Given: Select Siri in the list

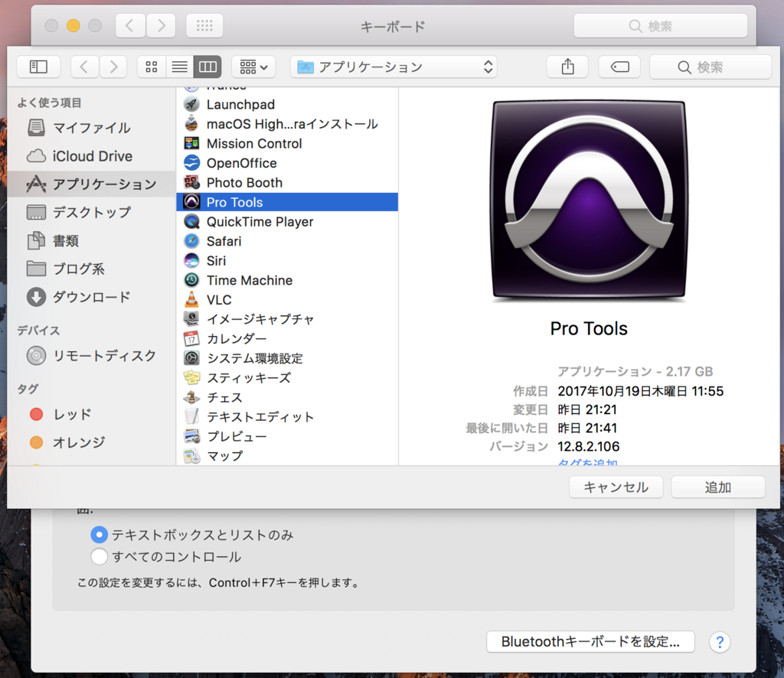Looking at the screenshot, I should pos(287,261).
